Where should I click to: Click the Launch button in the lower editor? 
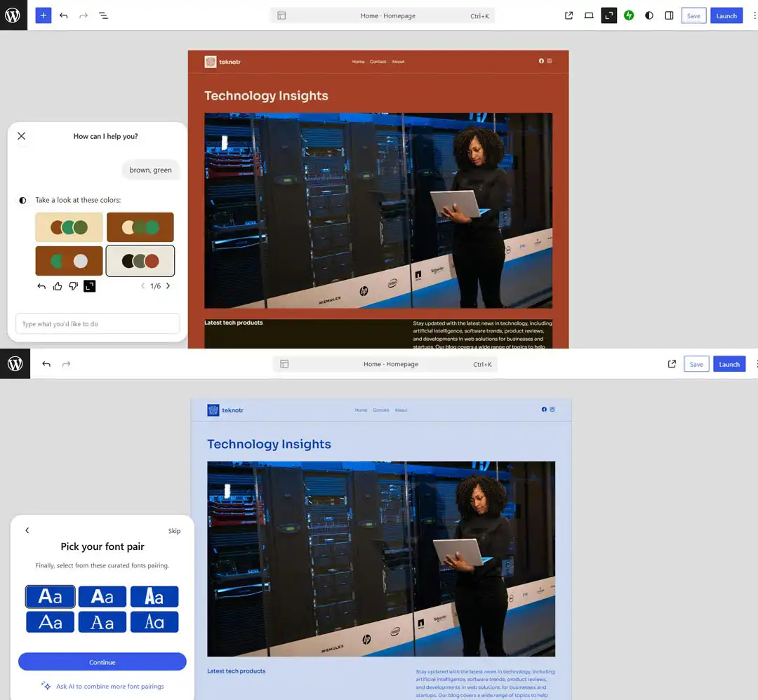[729, 364]
